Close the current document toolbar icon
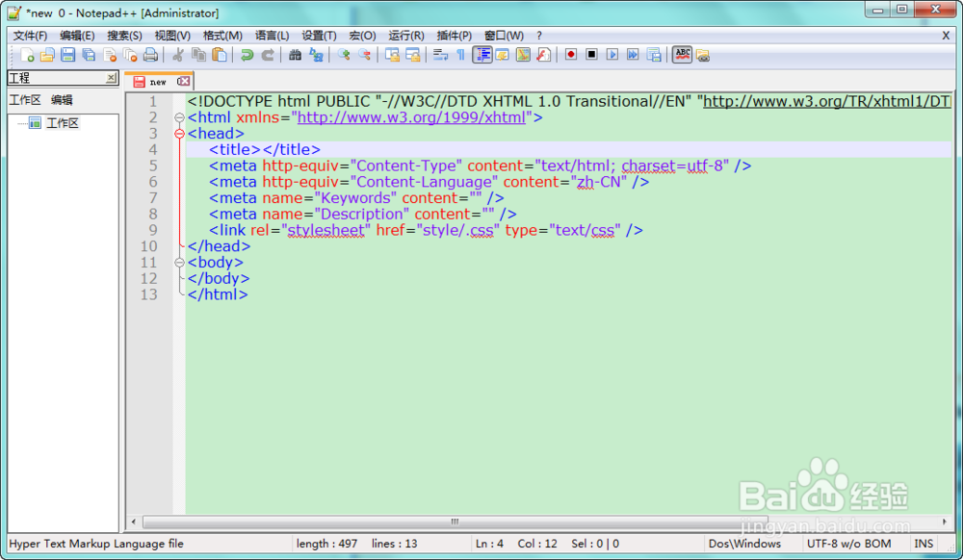 pos(110,55)
